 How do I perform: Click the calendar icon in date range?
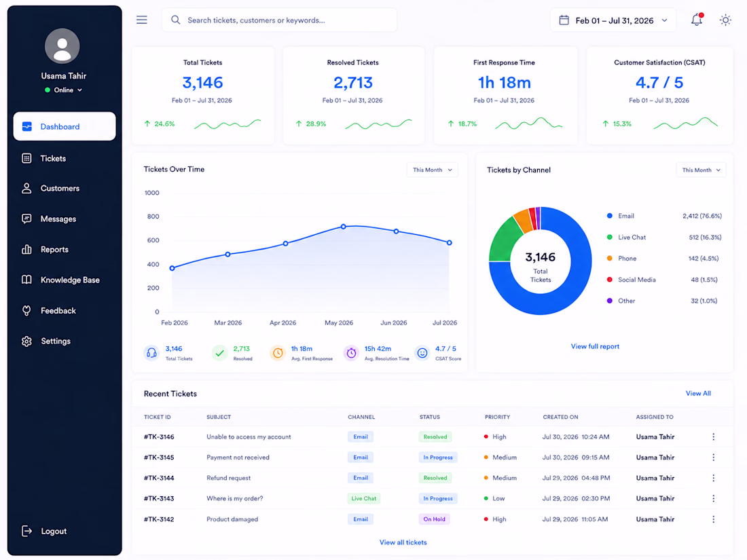(x=564, y=20)
